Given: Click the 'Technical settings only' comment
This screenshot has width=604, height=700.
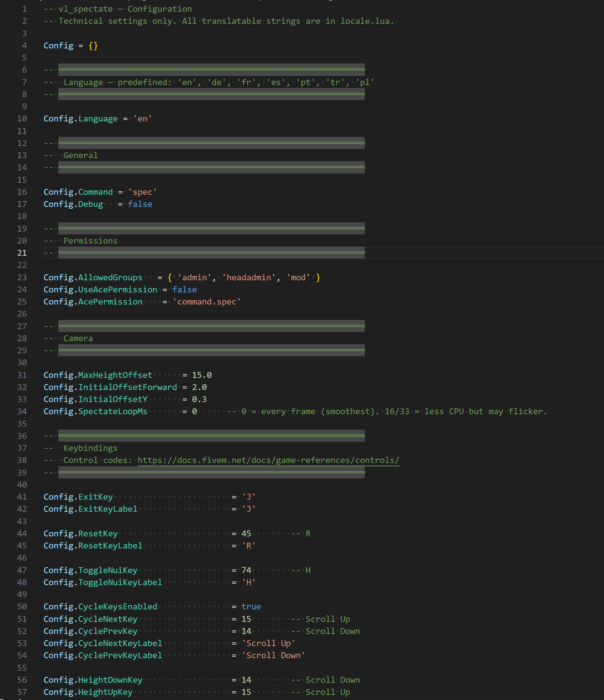Looking at the screenshot, I should pos(219,21).
